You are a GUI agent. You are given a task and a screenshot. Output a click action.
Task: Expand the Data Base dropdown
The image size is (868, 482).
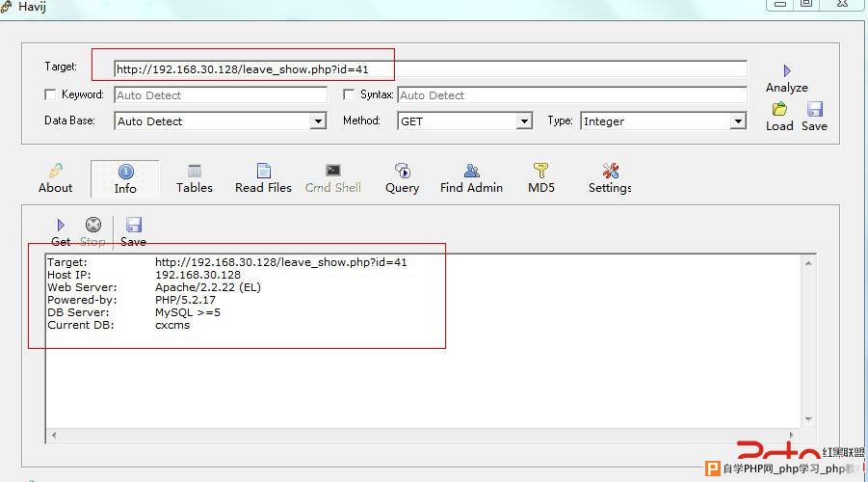tap(318, 120)
